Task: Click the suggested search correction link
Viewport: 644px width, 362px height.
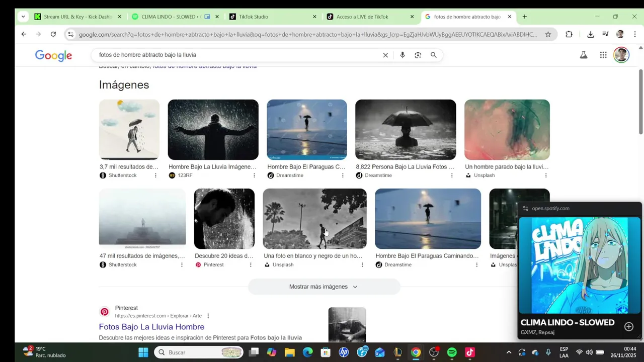Action: 205,66
